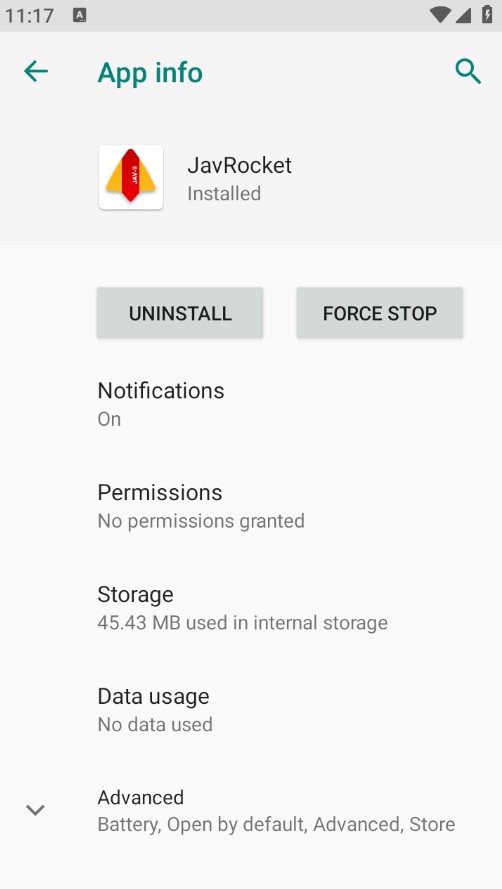
Task: Click the FORCE STOP button
Action: click(x=379, y=313)
